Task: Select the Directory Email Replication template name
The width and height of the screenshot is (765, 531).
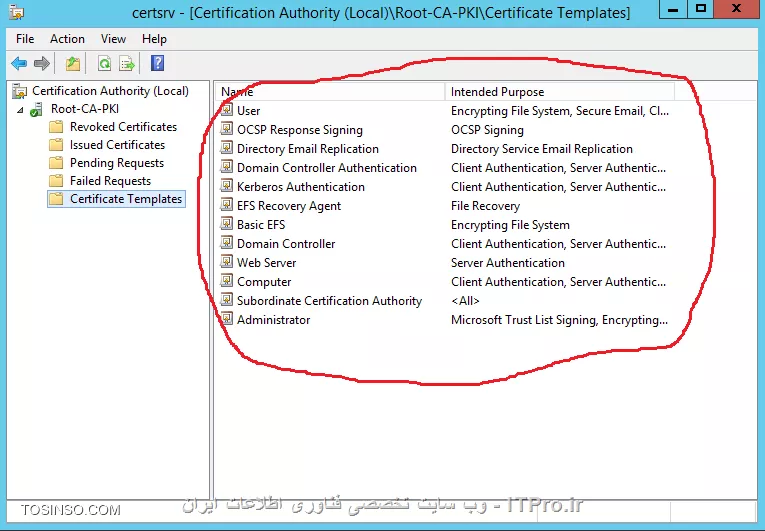Action: pyautogui.click(x=308, y=149)
